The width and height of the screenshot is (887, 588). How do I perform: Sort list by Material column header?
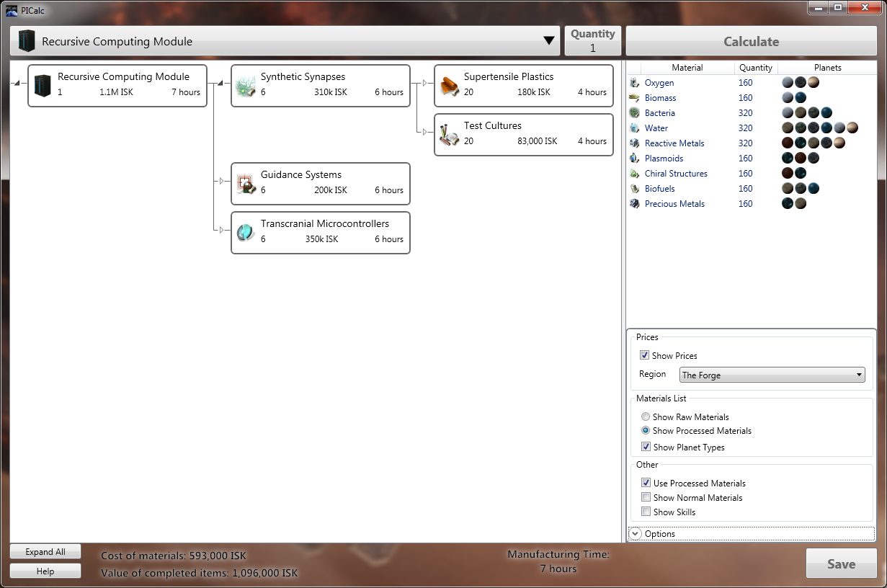(x=687, y=68)
